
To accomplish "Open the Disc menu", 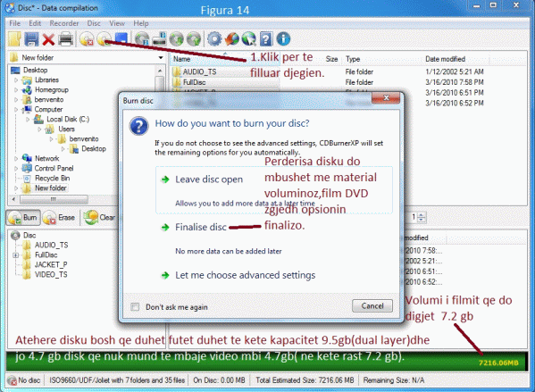I will 94,23.
